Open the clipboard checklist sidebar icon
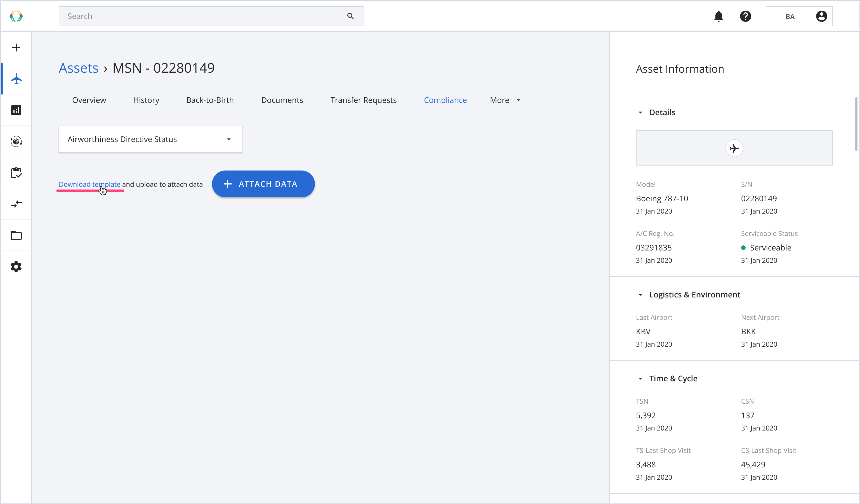The height and width of the screenshot is (504, 860). click(x=16, y=172)
